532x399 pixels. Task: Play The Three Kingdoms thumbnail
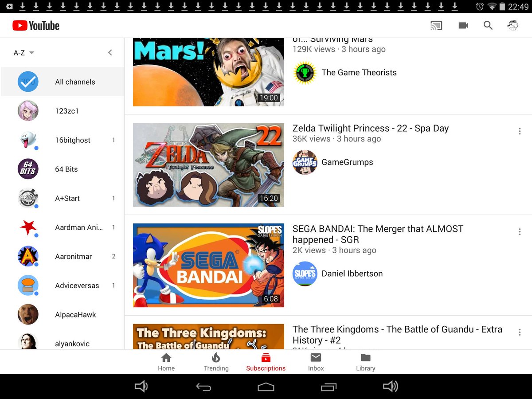point(208,336)
